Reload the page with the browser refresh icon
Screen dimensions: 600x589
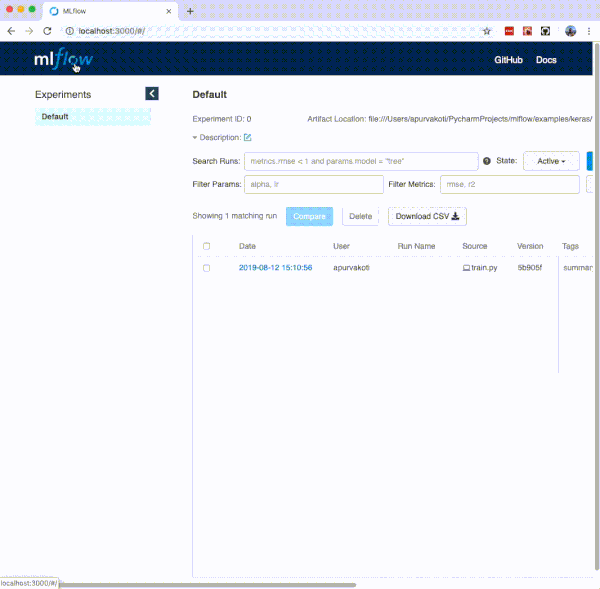click(47, 31)
